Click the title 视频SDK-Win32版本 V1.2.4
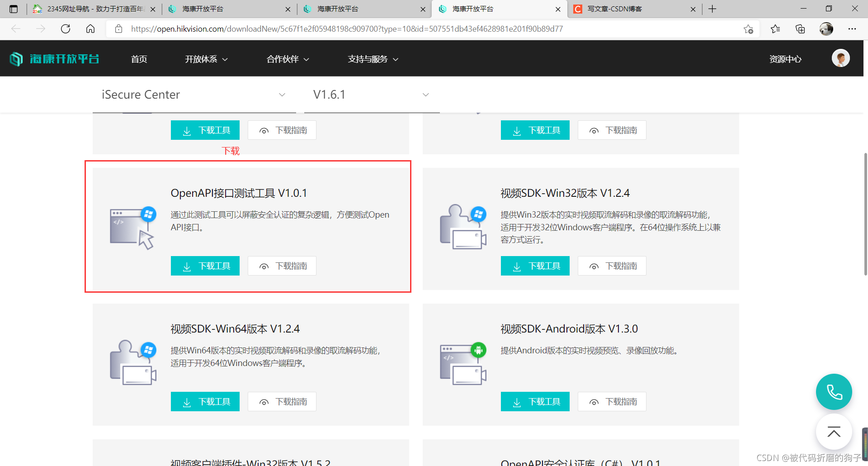This screenshot has height=466, width=868. coord(565,193)
